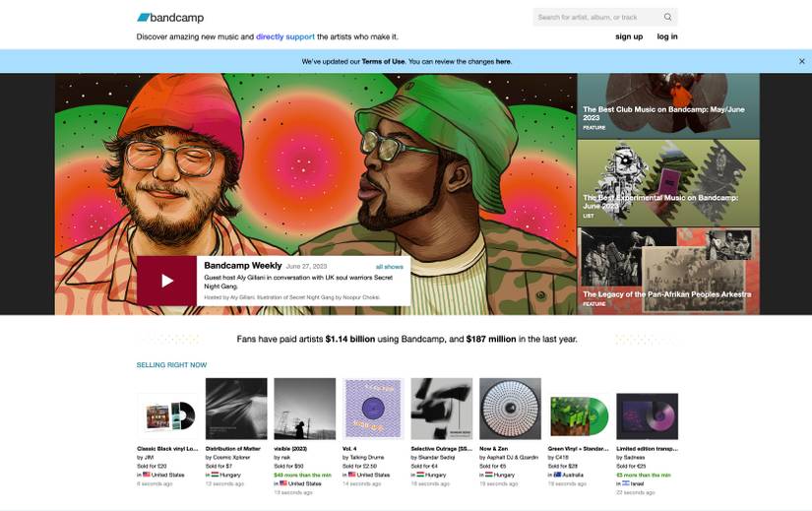Click Hungary flag under Selective Outrage

click(x=420, y=475)
